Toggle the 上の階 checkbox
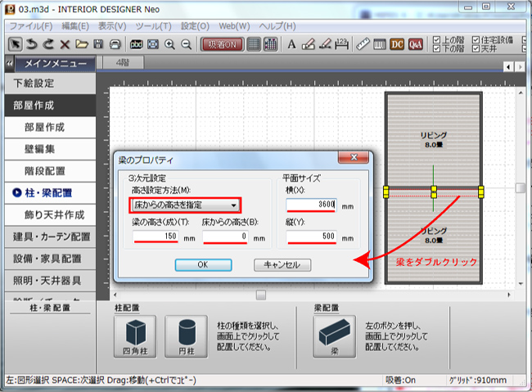 (437, 39)
